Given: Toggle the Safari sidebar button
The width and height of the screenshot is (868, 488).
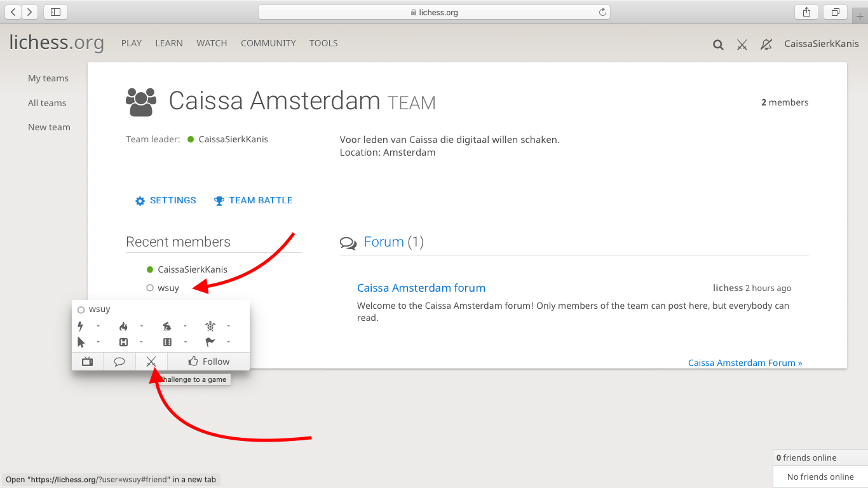Looking at the screenshot, I should coord(55,11).
